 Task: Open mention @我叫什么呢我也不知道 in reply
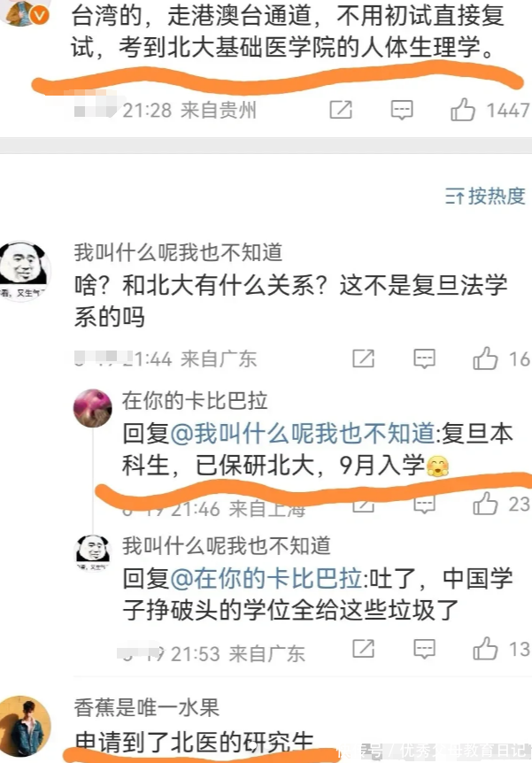click(302, 433)
